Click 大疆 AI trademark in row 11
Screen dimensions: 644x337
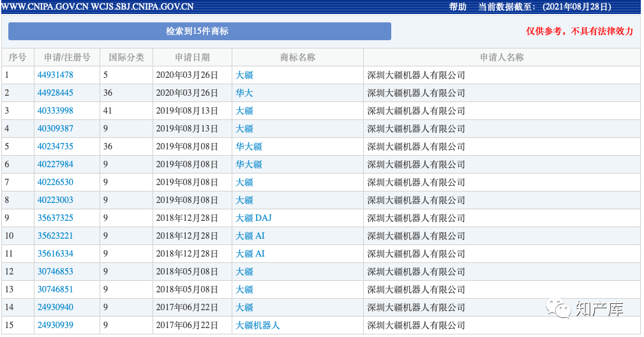point(250,254)
